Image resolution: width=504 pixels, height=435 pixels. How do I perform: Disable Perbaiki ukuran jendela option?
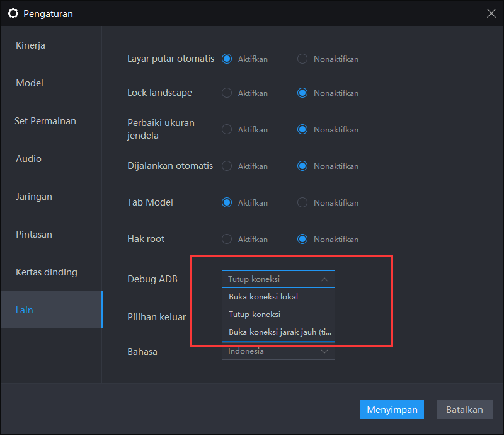302,129
